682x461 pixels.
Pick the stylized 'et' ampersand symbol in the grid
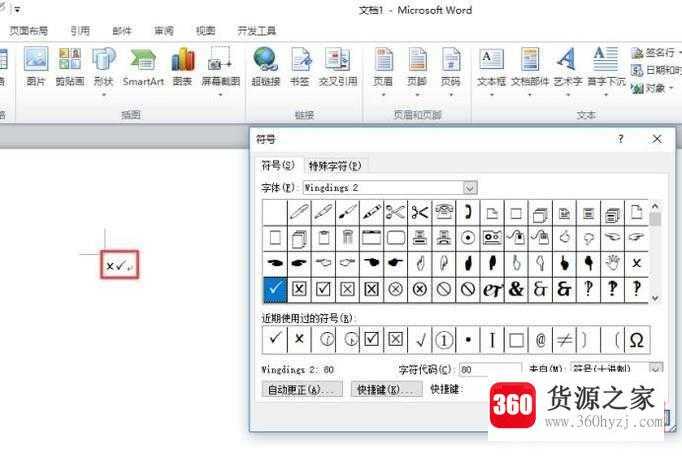click(492, 290)
